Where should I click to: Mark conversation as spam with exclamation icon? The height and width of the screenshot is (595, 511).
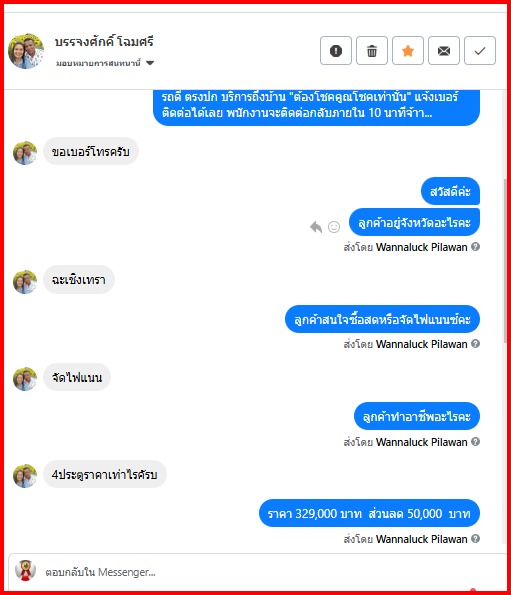coord(336,50)
